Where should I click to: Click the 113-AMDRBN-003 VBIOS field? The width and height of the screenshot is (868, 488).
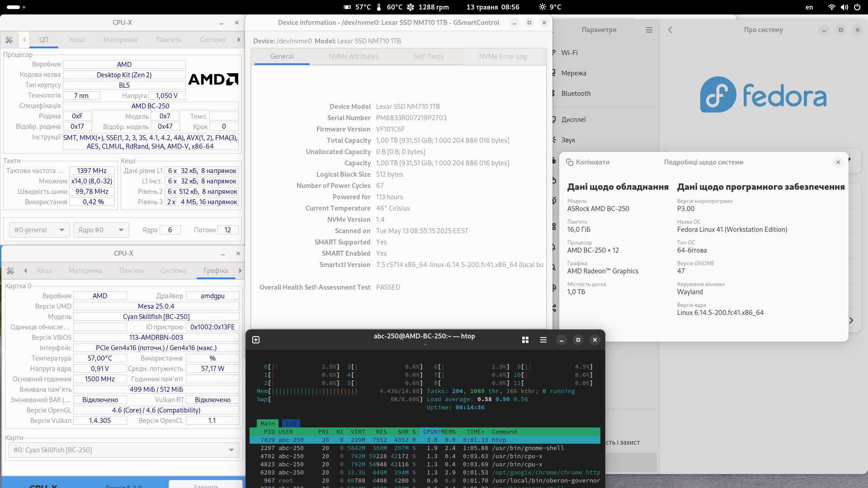pos(156,338)
